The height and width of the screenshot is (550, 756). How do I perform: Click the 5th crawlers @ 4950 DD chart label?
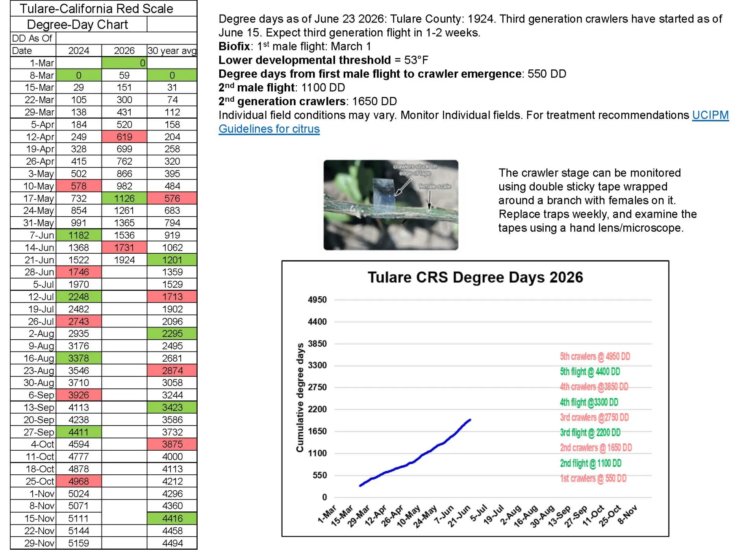595,357
